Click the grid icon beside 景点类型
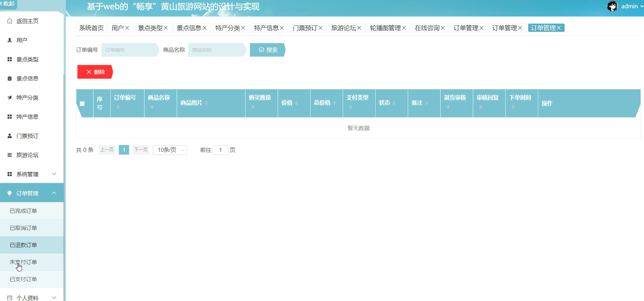 point(9,59)
